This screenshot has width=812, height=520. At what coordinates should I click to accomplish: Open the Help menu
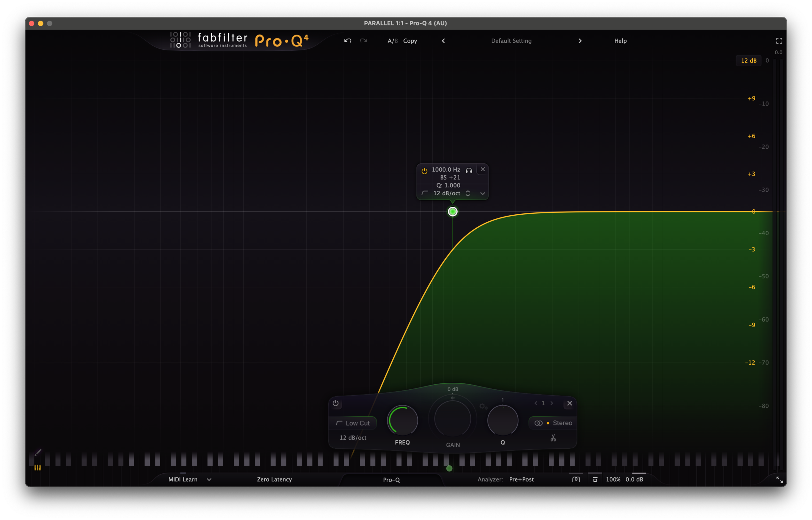point(620,41)
